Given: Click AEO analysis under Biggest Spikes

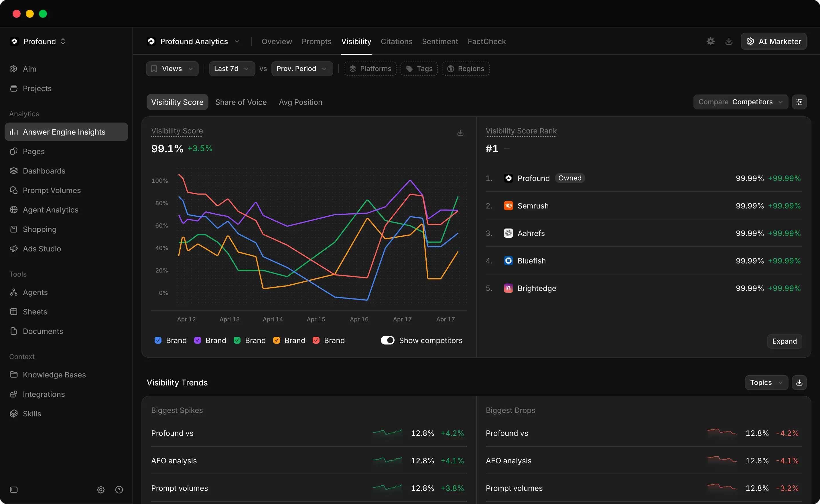Looking at the screenshot, I should click(174, 461).
